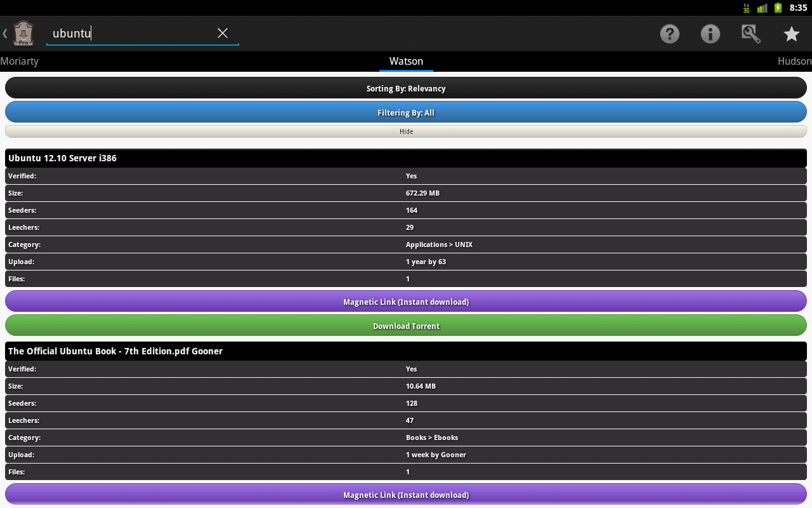Click the 10.64 MB size value

tap(421, 386)
